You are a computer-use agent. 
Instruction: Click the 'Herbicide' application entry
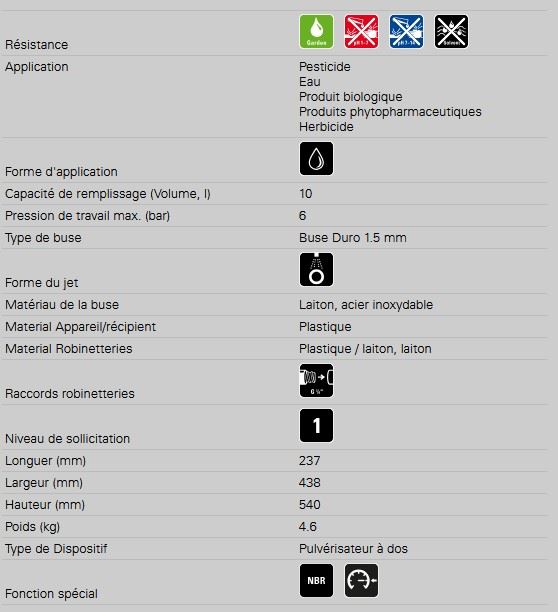326,127
